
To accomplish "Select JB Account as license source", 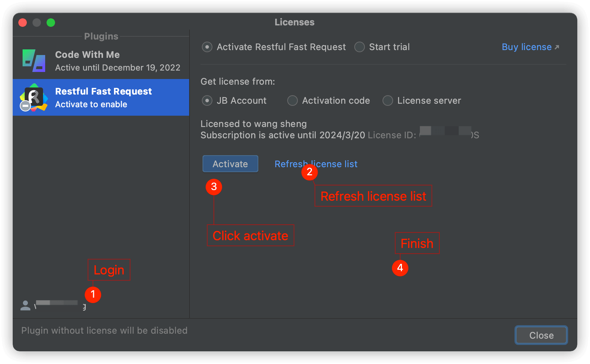I will pyautogui.click(x=207, y=101).
